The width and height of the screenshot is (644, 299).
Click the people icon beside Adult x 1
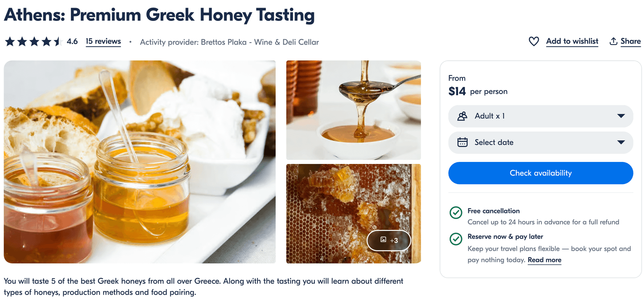point(462,116)
